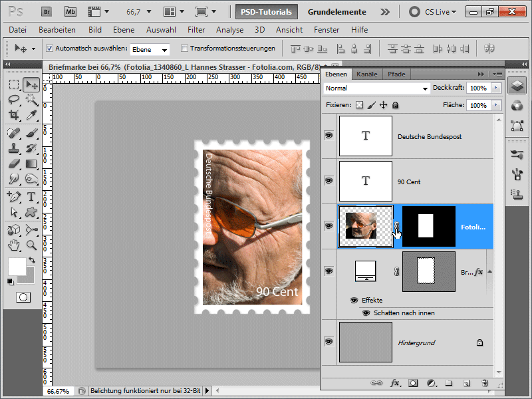Select the Brush tool
The height and width of the screenshot is (399, 532).
[31, 133]
